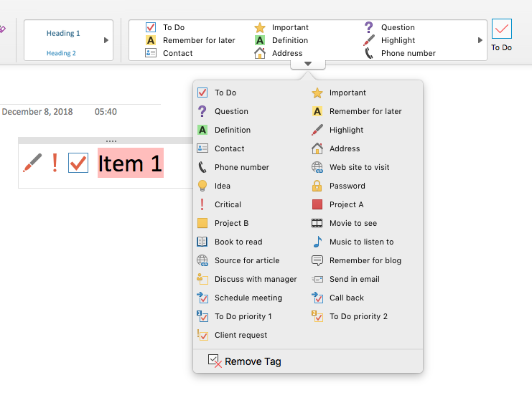This screenshot has width=532, height=403.
Task: Select Important in ribbon tag gallery
Action: (281, 27)
